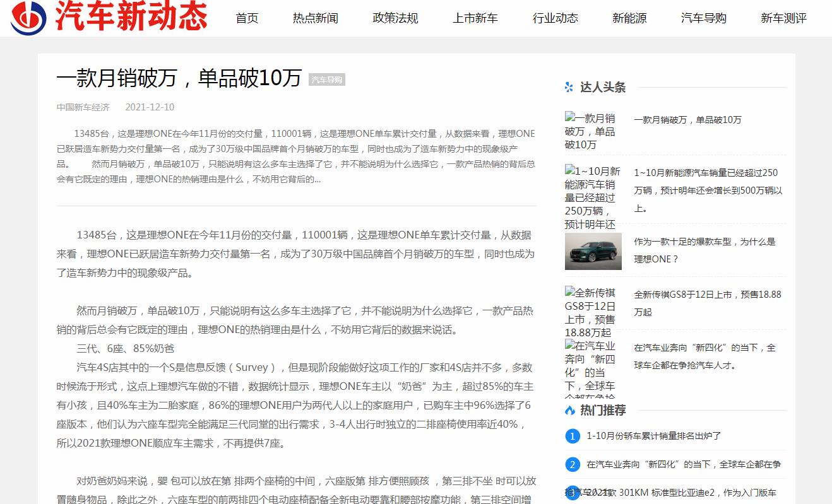Click the 汽车导购 category tag beside title
The height and width of the screenshot is (504, 832).
tap(327, 79)
